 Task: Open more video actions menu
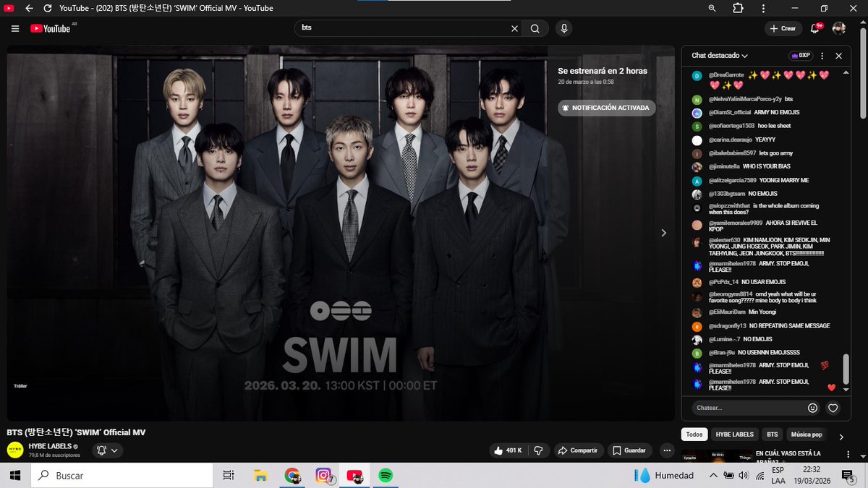pyautogui.click(x=667, y=450)
